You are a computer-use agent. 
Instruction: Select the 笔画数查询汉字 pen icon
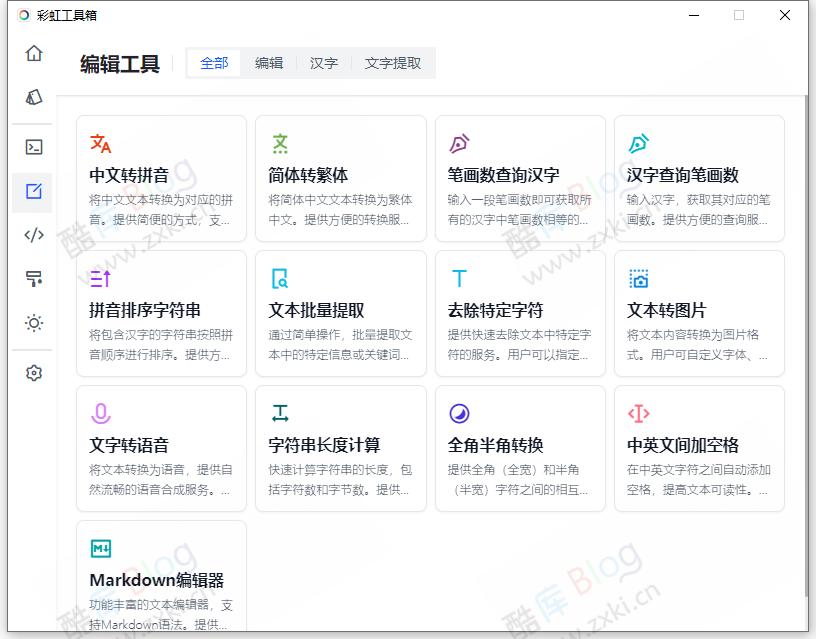459,143
